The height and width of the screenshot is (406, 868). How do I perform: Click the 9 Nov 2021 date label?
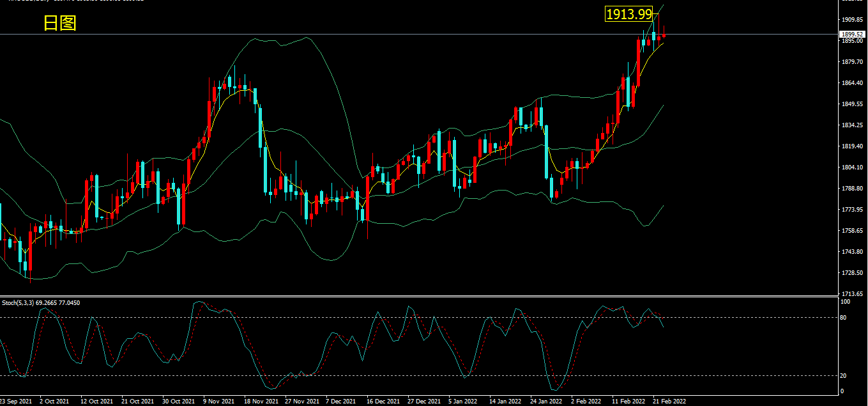218,402
